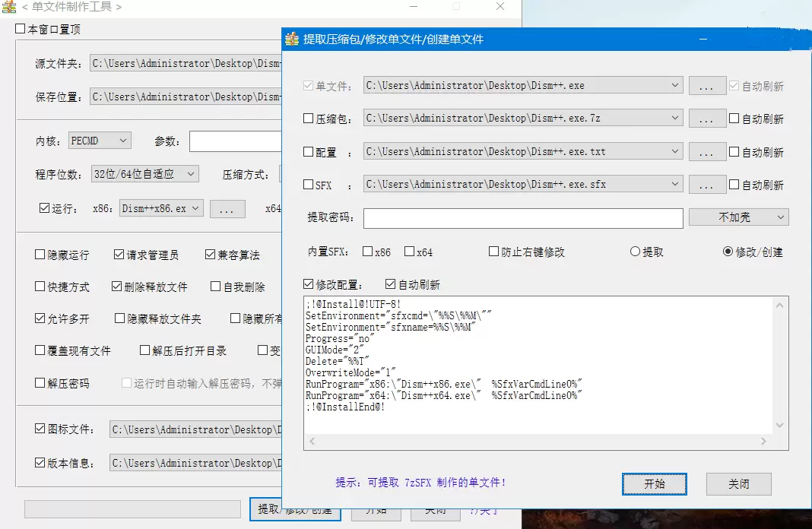Click the 关闭 button in the dialog
The width and height of the screenshot is (812, 529).
click(x=738, y=484)
